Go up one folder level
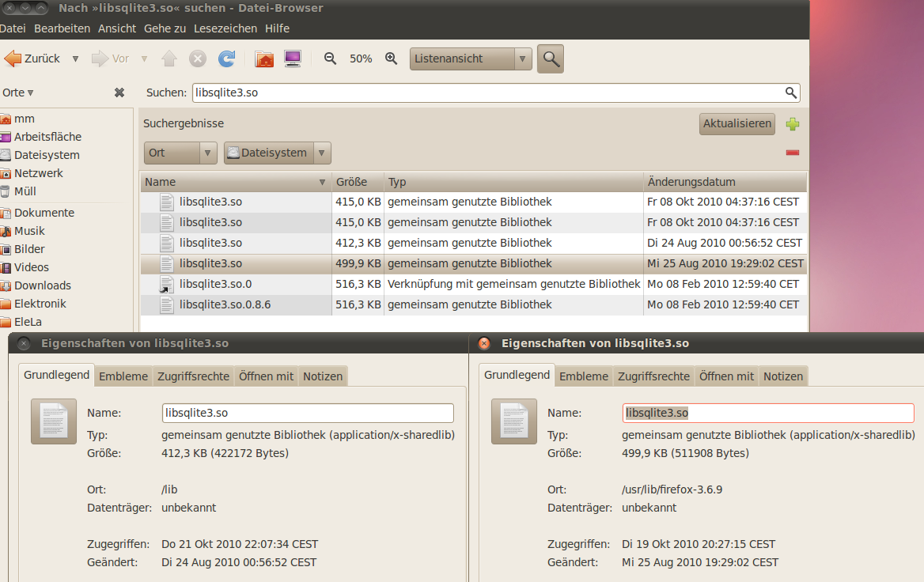924x582 pixels. pyautogui.click(x=169, y=59)
